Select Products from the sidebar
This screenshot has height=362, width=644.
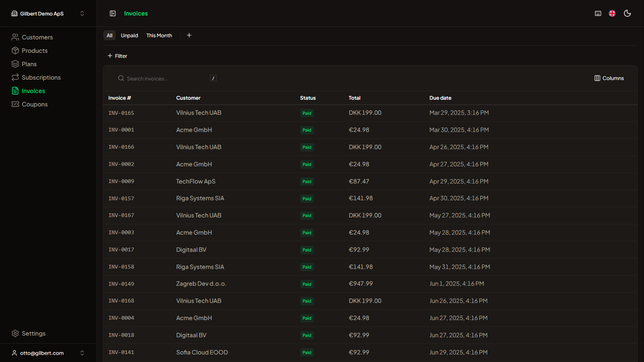tap(34, 50)
